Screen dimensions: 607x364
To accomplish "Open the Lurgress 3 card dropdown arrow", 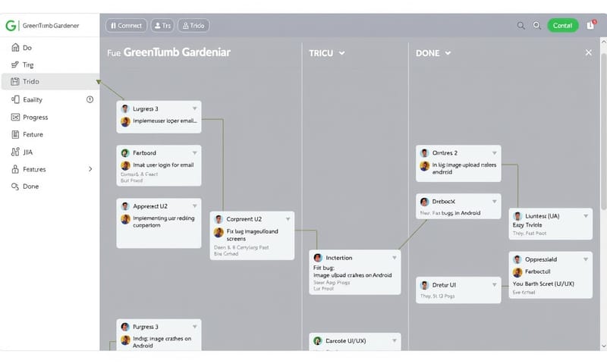I will pos(194,109).
